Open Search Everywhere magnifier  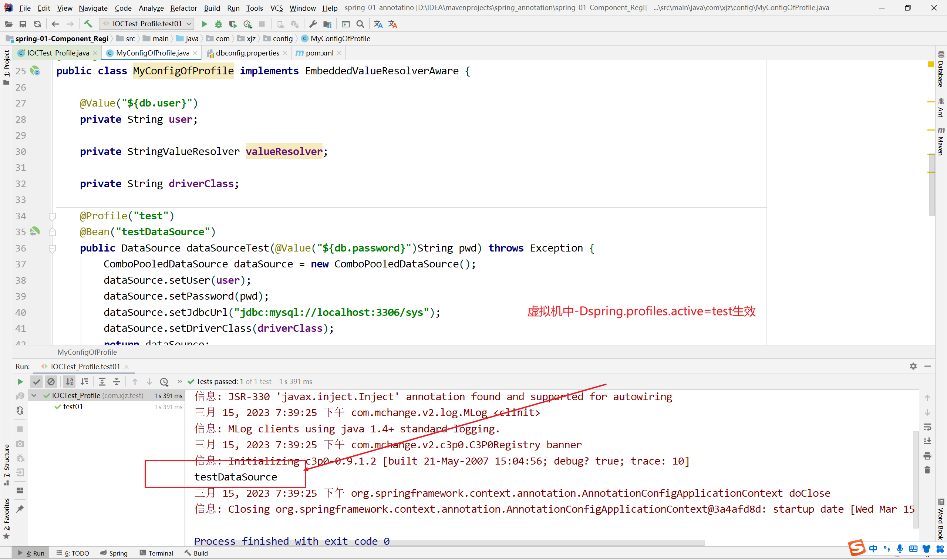pos(360,24)
